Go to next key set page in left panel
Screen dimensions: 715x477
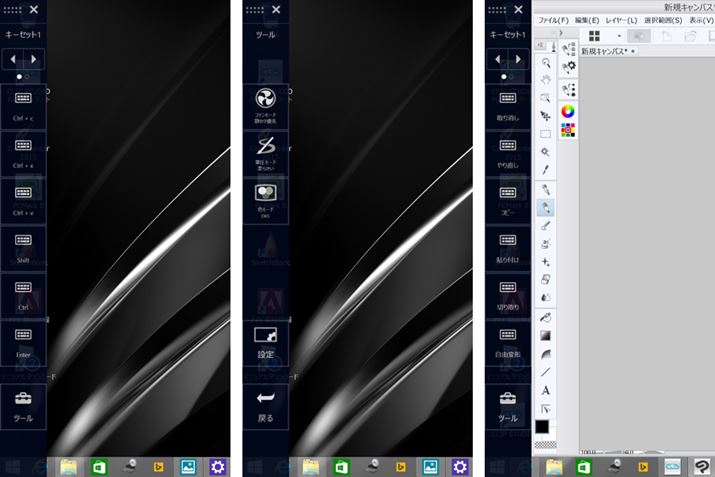point(36,59)
